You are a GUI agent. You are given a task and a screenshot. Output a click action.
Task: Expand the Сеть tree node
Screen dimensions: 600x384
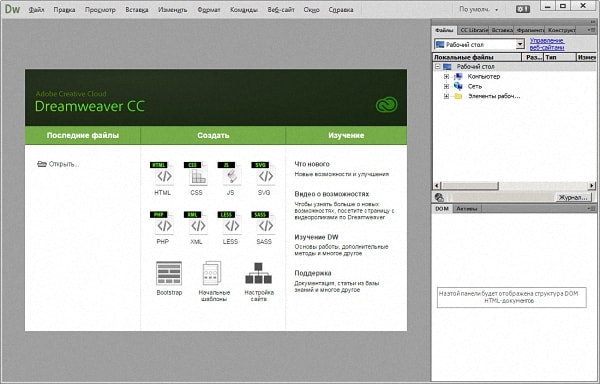(446, 86)
